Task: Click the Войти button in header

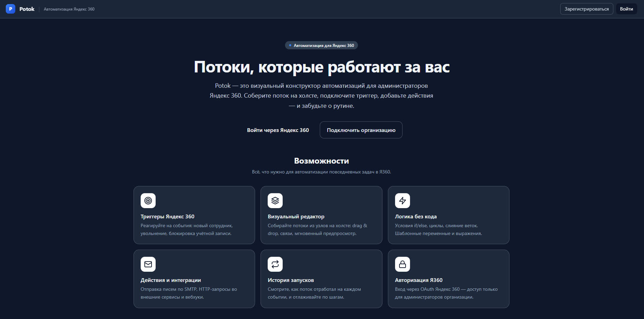Action: (x=626, y=9)
